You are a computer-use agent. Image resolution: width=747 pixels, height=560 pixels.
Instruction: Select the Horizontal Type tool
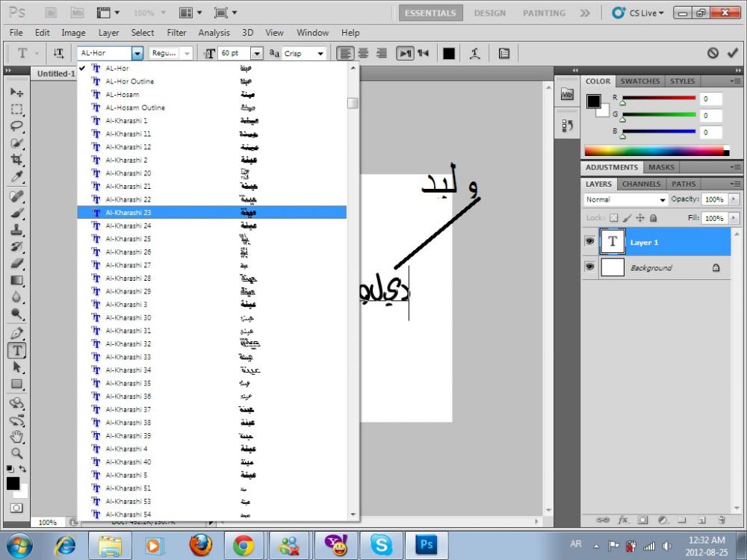(x=16, y=350)
